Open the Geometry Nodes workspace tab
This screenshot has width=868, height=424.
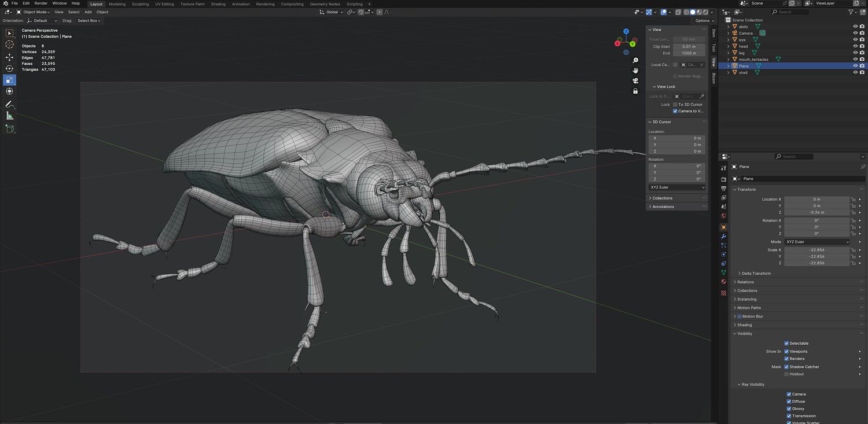(325, 4)
